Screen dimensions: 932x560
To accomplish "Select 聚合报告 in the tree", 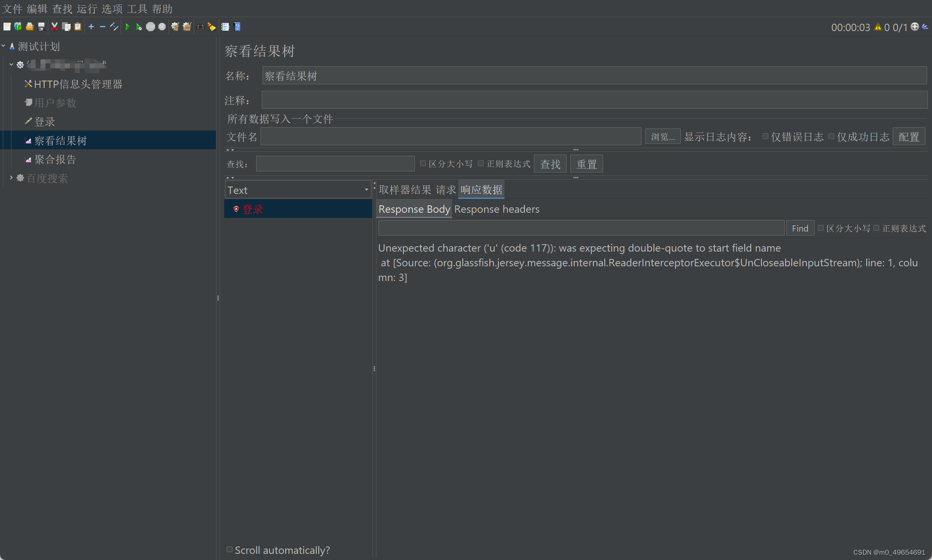I will (55, 160).
